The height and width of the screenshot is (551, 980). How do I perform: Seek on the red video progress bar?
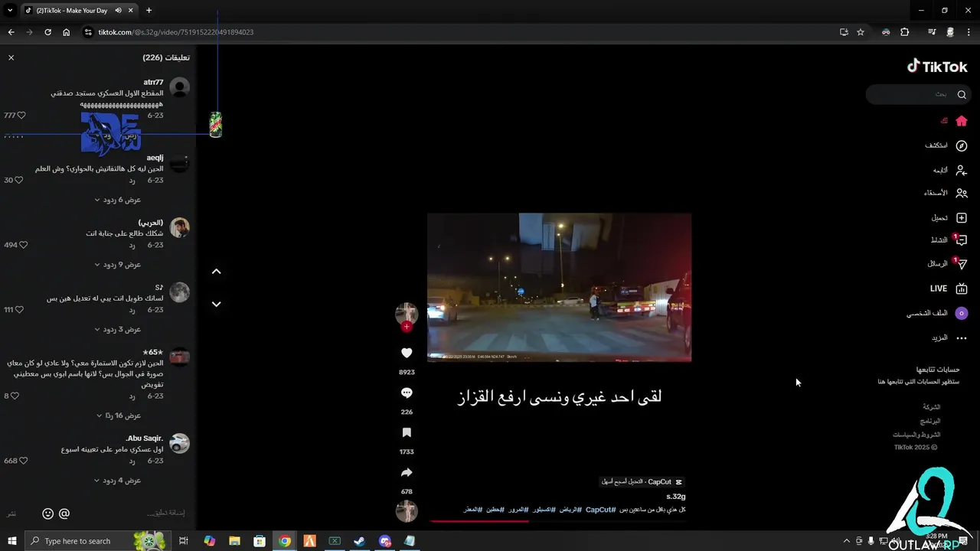point(559,521)
